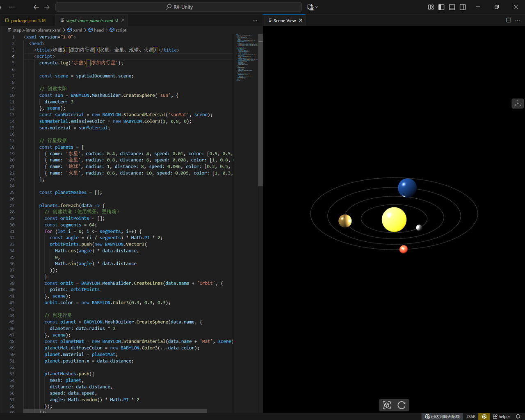Click the '// 创建行星' comment
The image size is (525, 420).
(x=58, y=315)
